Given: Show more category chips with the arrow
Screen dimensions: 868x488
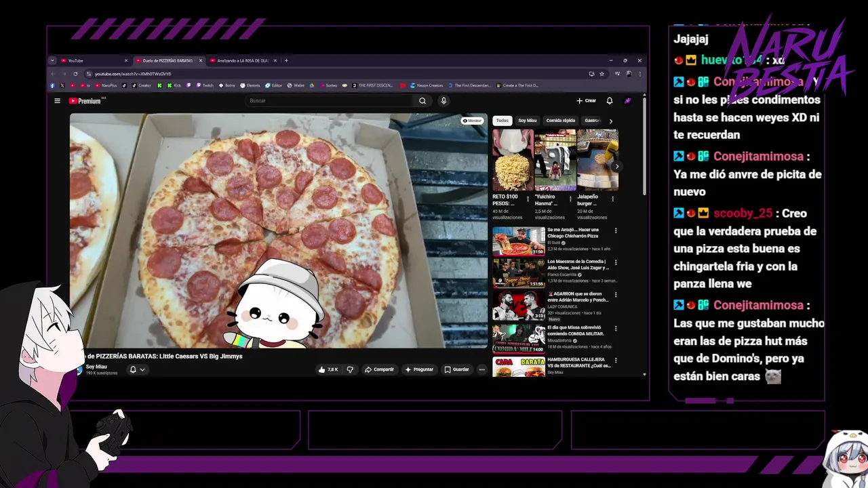Looking at the screenshot, I should (x=610, y=121).
